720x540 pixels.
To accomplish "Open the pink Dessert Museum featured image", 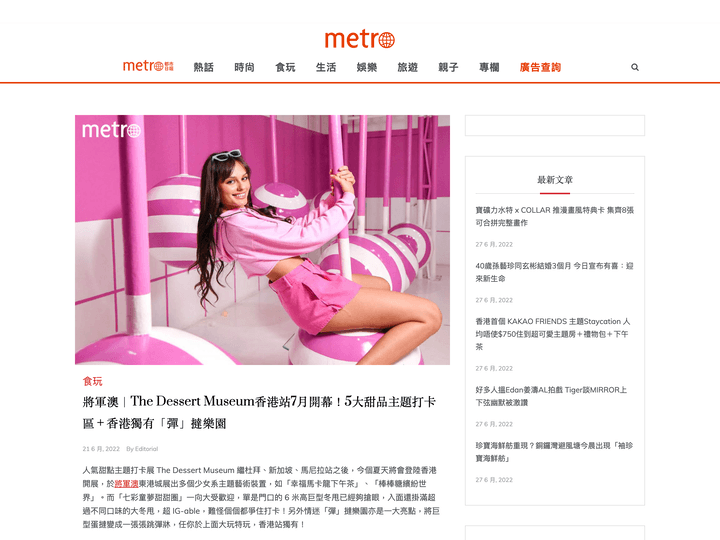I will [262, 240].
